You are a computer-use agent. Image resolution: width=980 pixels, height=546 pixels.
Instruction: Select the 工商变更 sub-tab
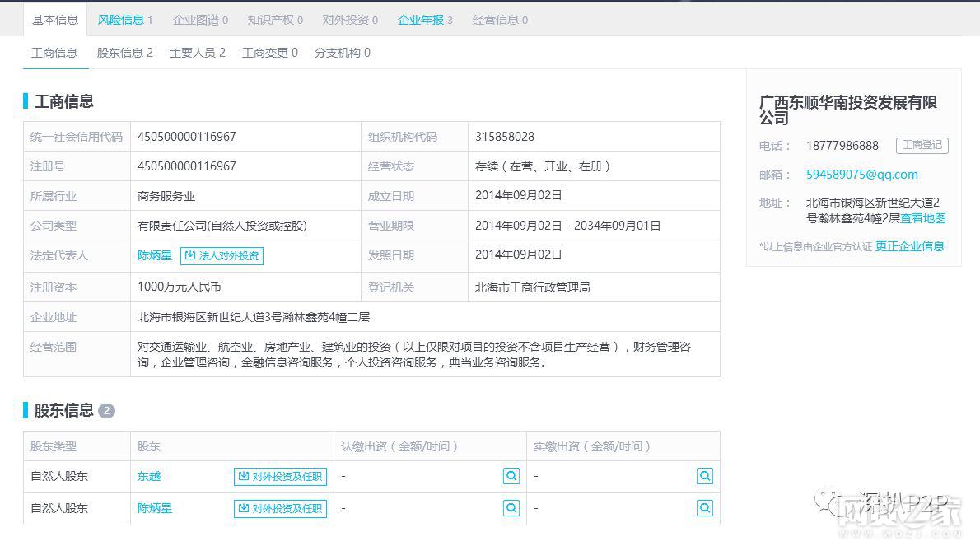click(x=269, y=53)
